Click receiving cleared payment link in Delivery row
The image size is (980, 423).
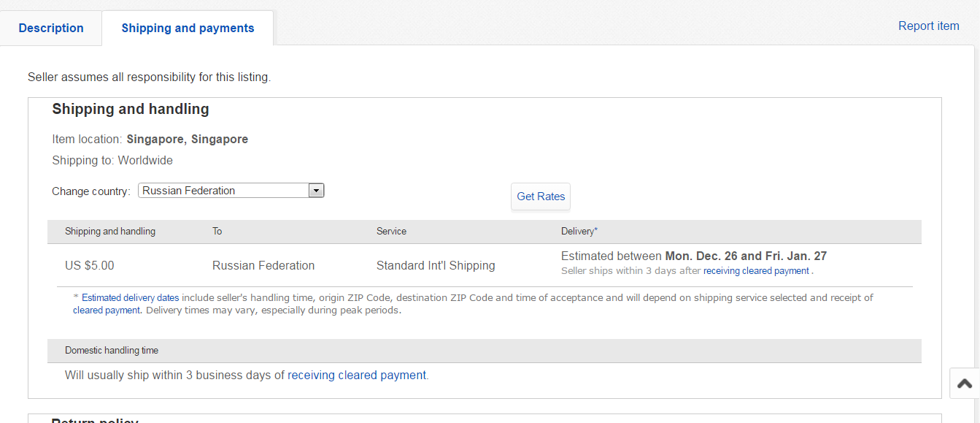756,271
